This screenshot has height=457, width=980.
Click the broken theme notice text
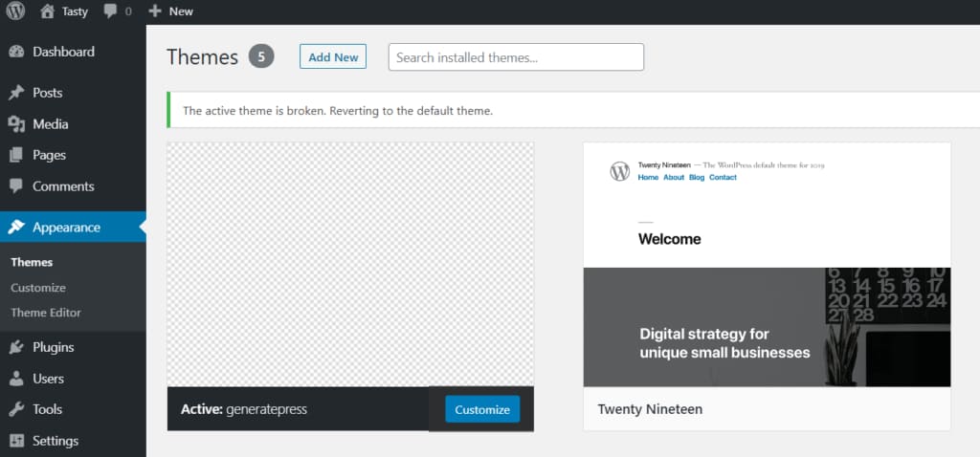coord(338,111)
